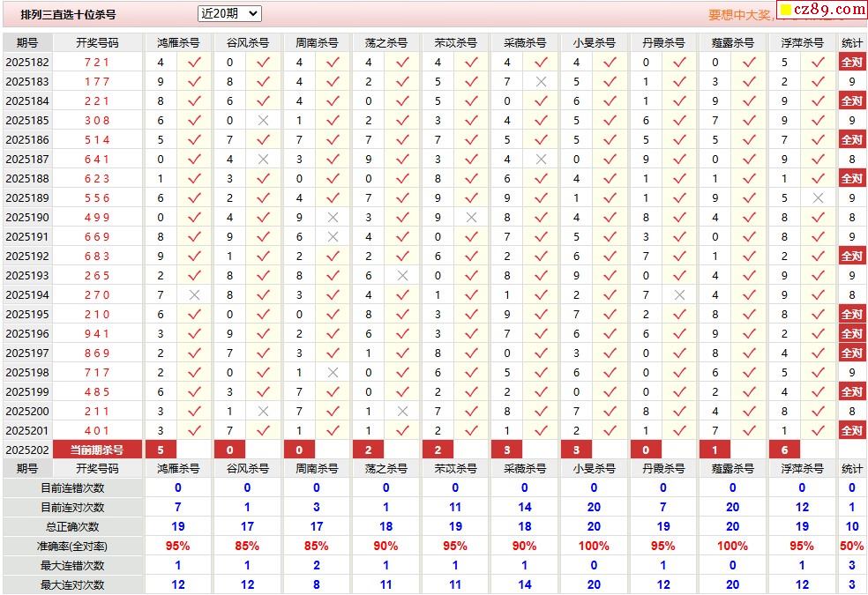This screenshot has width=868, height=595.
Task: Select winning number 7 2 1
Action: [x=97, y=63]
